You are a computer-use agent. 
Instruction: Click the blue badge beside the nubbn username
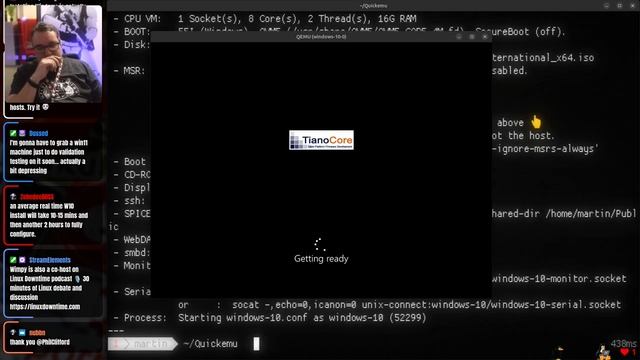pyautogui.click(x=22, y=332)
